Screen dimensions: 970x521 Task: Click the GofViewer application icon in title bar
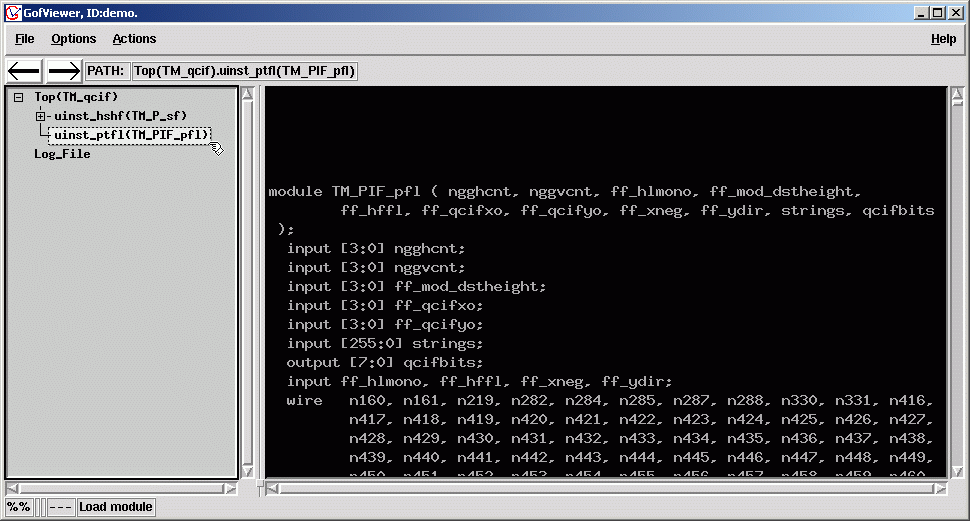click(x=12, y=12)
